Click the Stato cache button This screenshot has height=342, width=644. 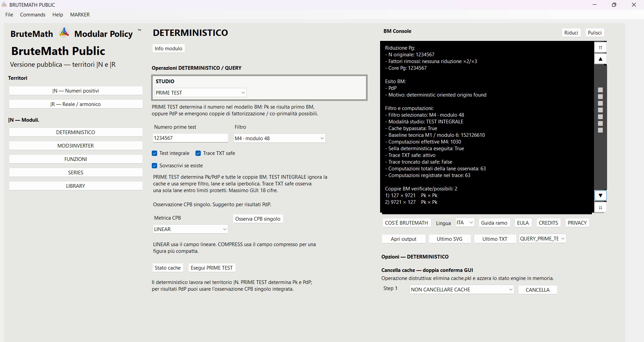pos(168,268)
